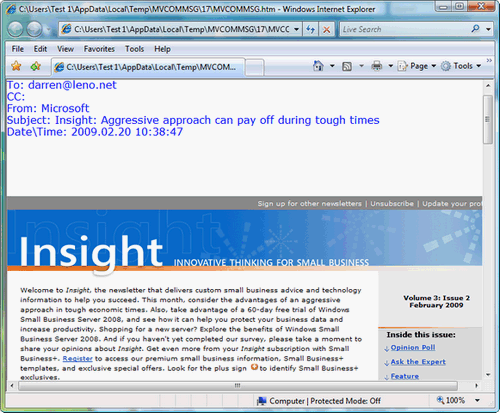Click the Unsubscribe link
The image size is (500, 413).
pyautogui.click(x=392, y=203)
